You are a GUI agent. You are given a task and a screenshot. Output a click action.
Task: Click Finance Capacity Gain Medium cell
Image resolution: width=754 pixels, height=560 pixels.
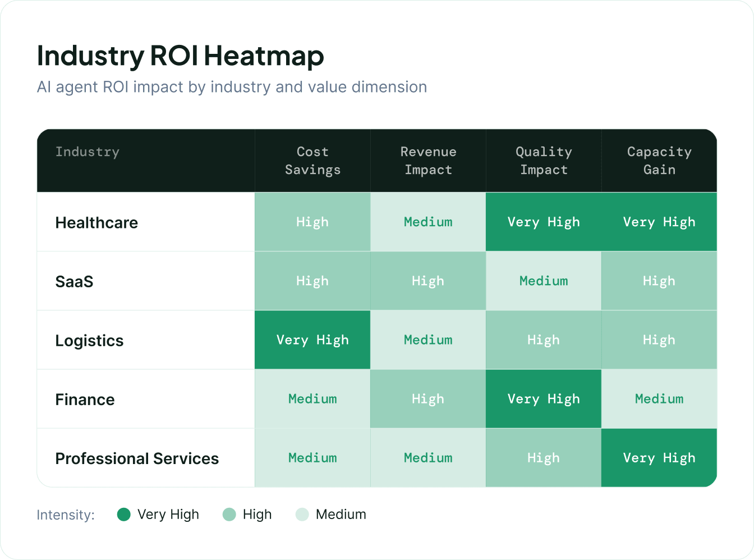[659, 398]
